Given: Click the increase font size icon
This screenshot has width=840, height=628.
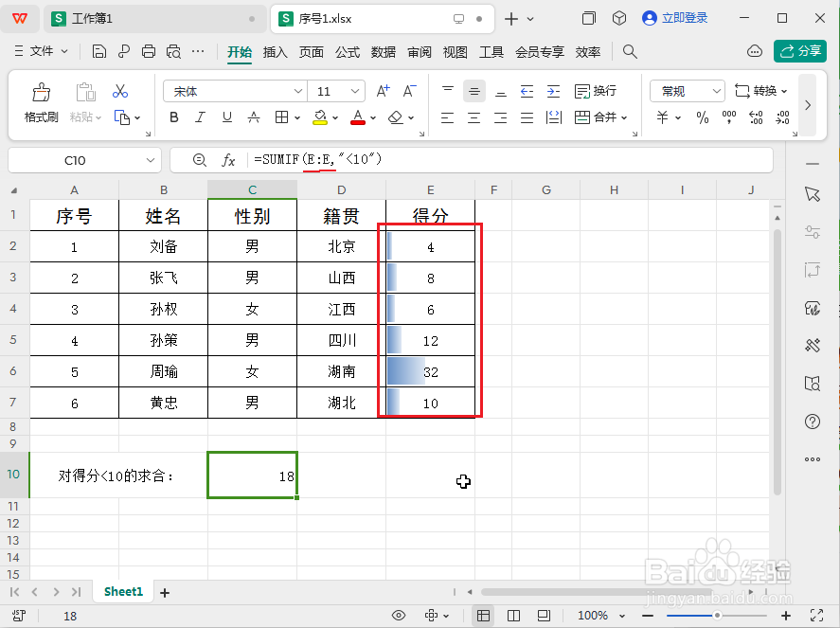Looking at the screenshot, I should tap(383, 91).
